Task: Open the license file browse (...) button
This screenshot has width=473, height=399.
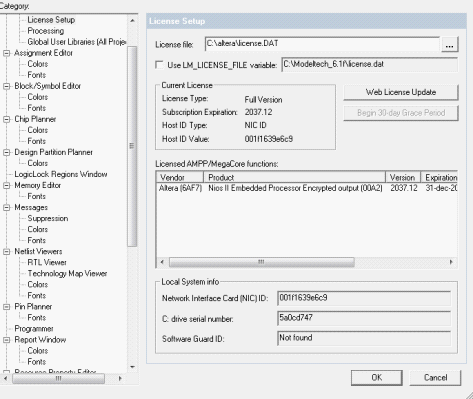Action: click(449, 44)
